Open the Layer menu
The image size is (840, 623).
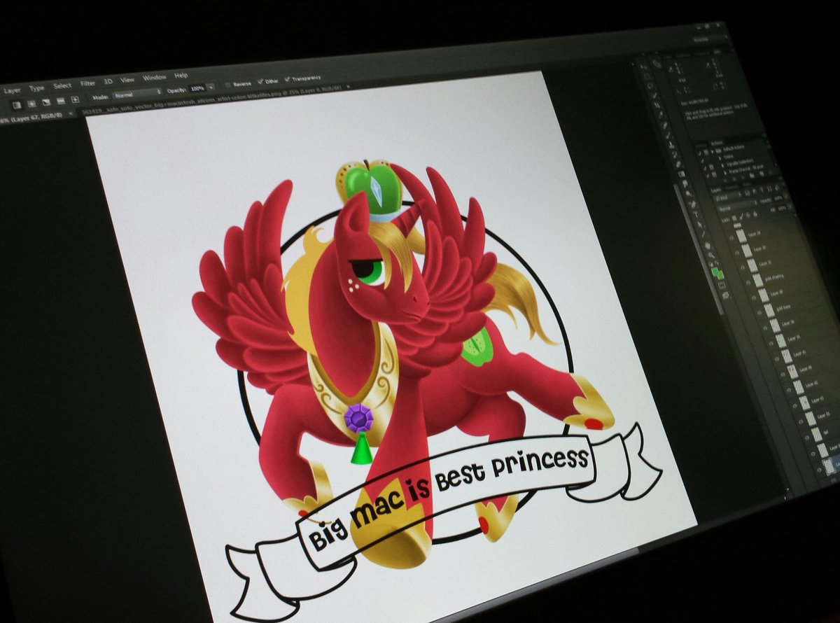tap(12, 91)
